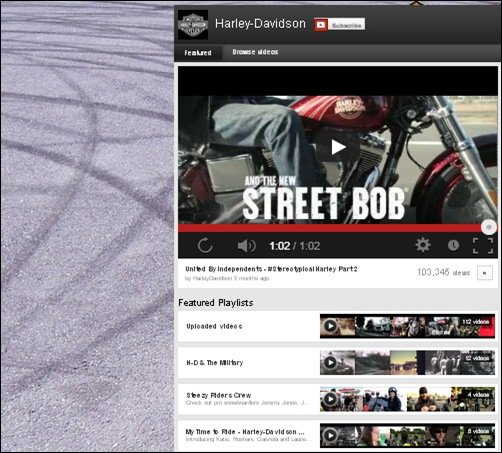Open the Harley-Davidson channel name link
This screenshot has height=453, width=502.
[x=260, y=24]
